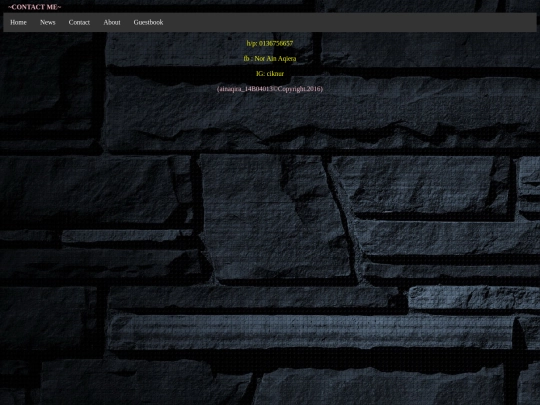Viewport: 540px width, 405px height.
Task: Open the About page link
Action: pyautogui.click(x=112, y=22)
